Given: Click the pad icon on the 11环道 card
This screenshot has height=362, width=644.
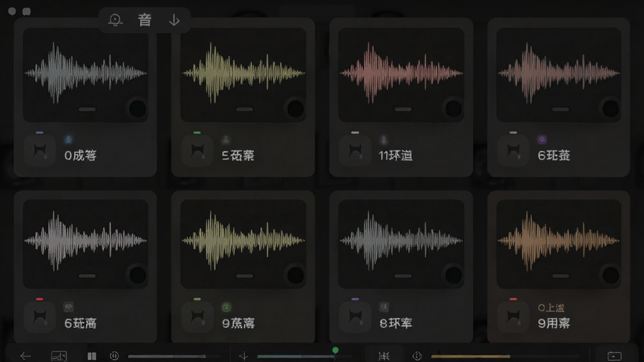Looking at the screenshot, I should click(x=355, y=151).
